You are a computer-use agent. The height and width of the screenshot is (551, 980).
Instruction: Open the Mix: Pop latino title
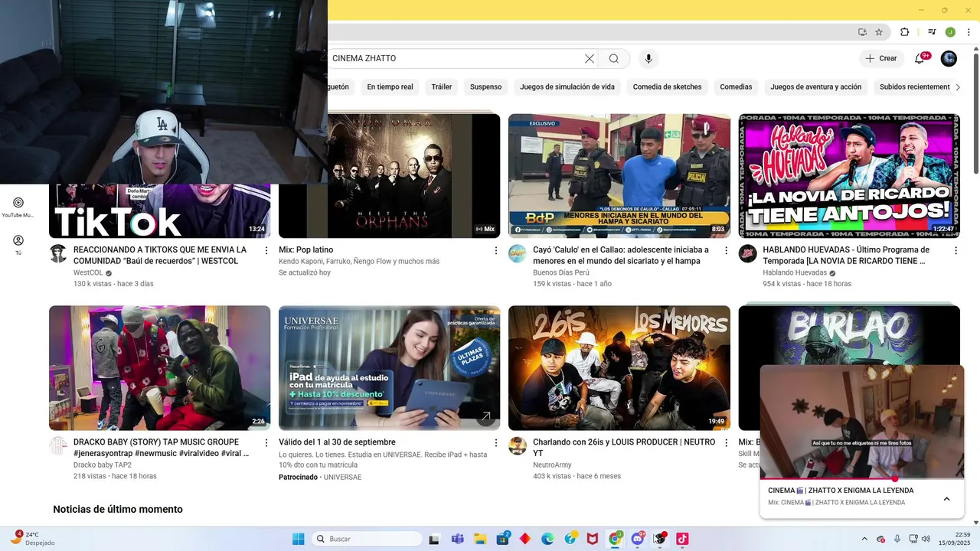[x=306, y=249]
